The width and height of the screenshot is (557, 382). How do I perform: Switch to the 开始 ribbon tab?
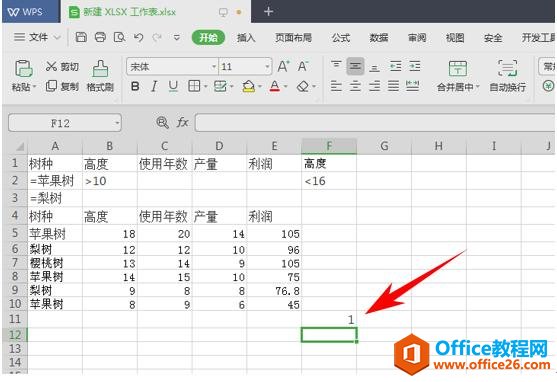pyautogui.click(x=208, y=37)
